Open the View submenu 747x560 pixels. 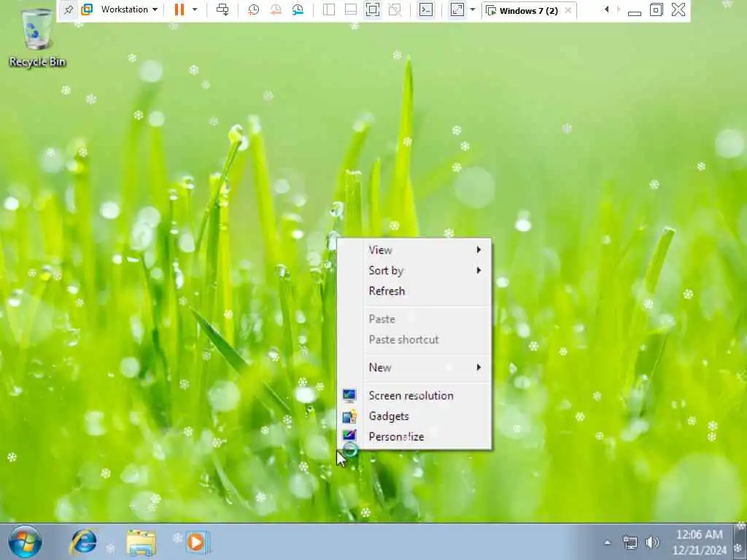414,250
